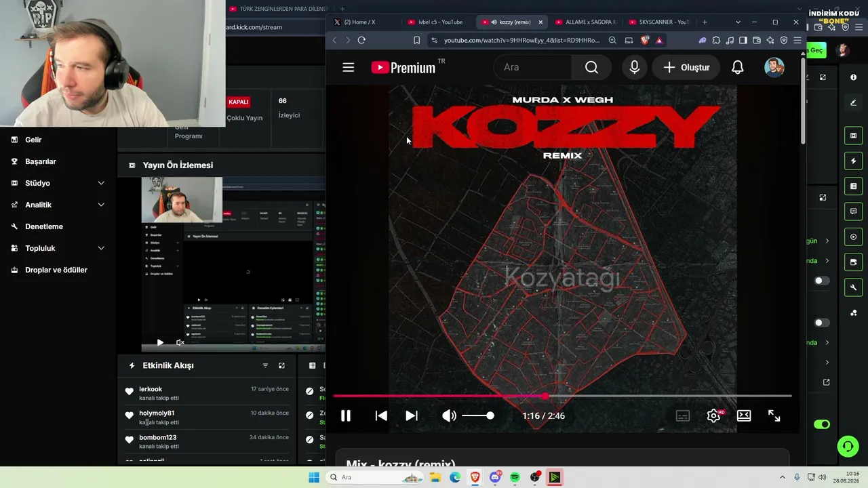Filter the Etkinlik Akışı feed
This screenshot has height=488, width=868.
coord(265,365)
